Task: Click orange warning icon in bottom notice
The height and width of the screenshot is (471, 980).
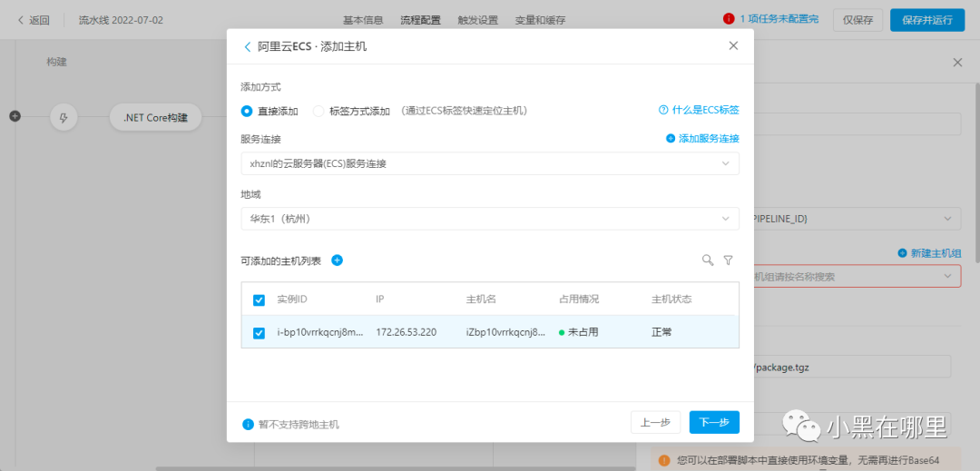Action: coord(663,460)
